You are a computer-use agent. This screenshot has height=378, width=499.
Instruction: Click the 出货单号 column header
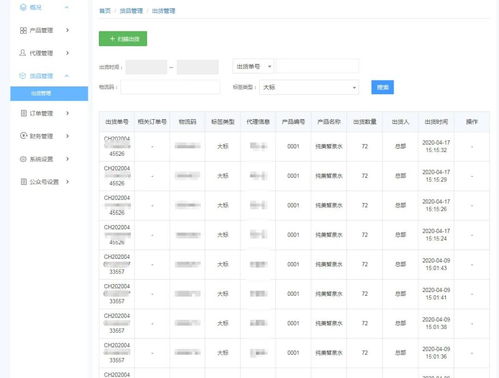117,122
